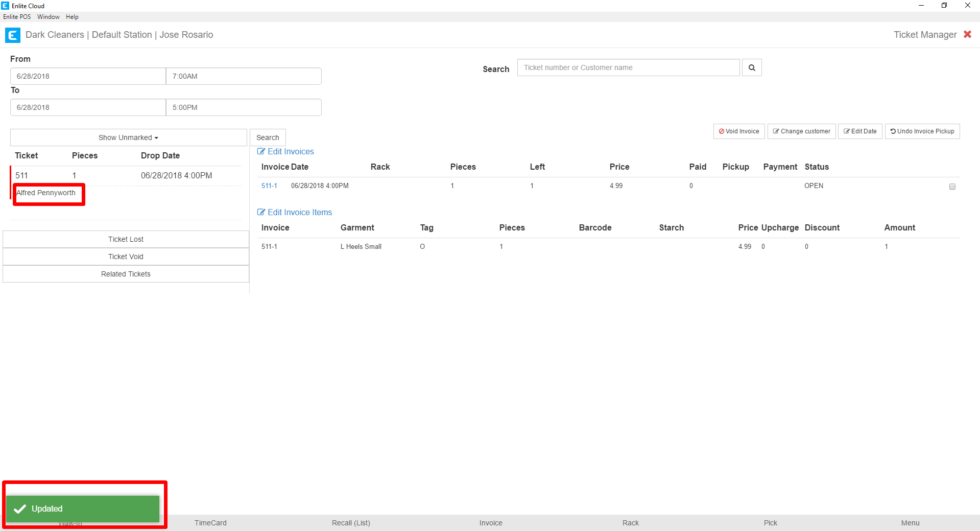Click the L Heels Small garment cell
Viewport: 980px width, 531px height.
point(361,246)
